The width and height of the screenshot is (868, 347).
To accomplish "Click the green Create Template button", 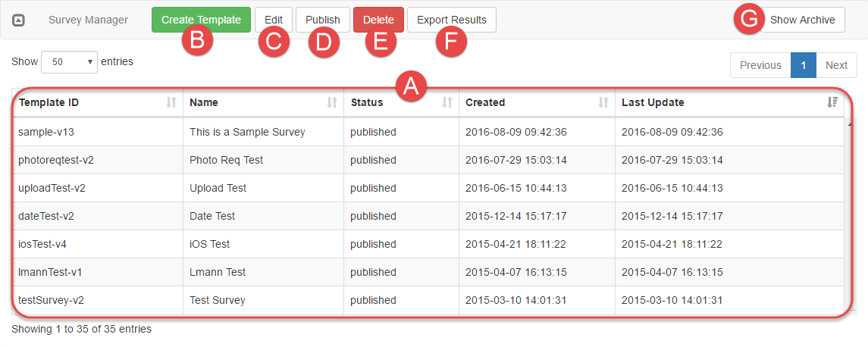I will click(x=201, y=20).
